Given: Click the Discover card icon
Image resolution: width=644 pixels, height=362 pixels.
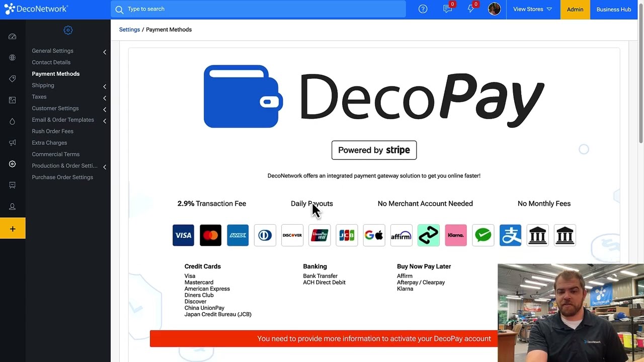Looking at the screenshot, I should [292, 235].
